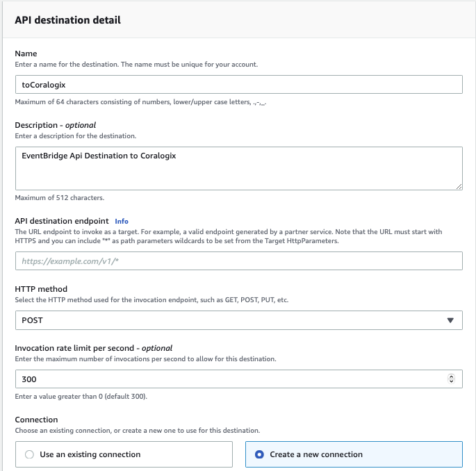Click the HTTP method label
The image size is (476, 471).
tap(43, 288)
